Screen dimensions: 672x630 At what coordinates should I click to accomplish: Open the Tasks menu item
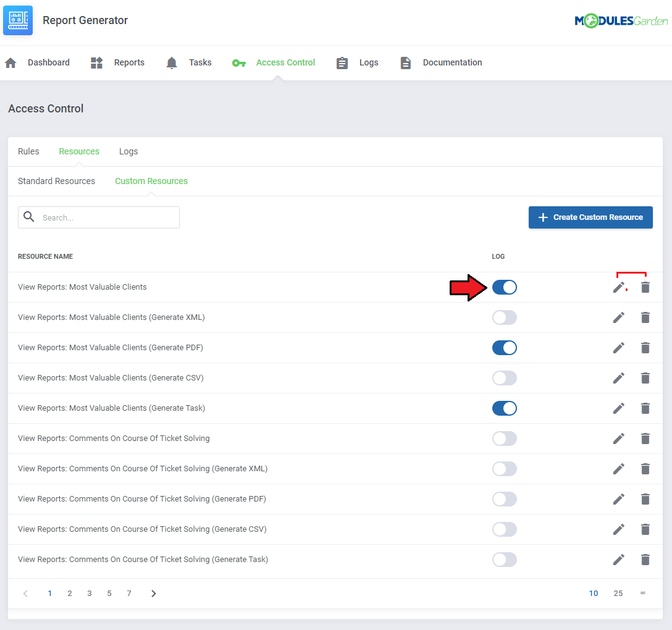click(200, 62)
